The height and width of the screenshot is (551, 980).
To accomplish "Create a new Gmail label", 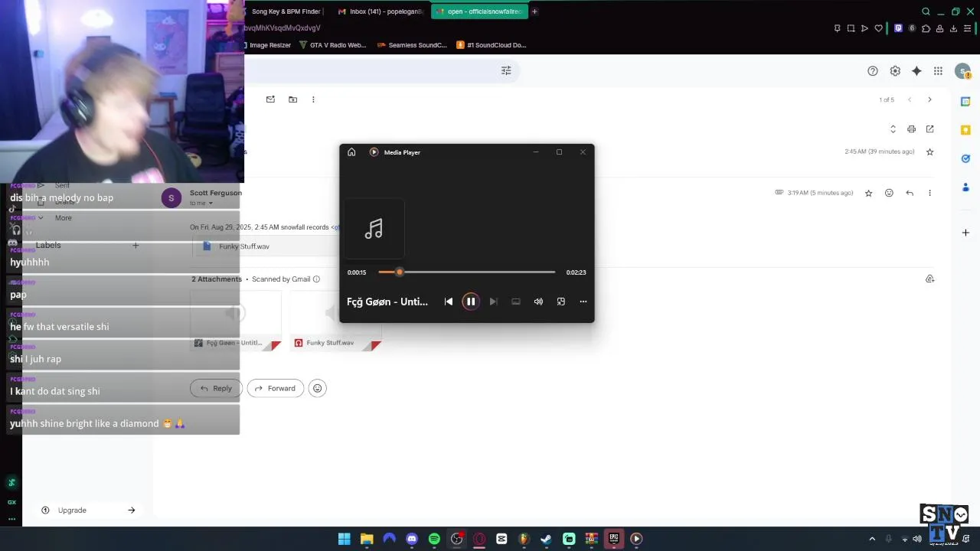I will tap(136, 245).
